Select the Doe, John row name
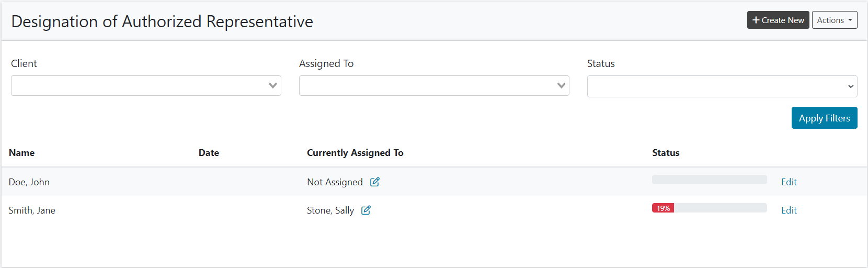 29,182
